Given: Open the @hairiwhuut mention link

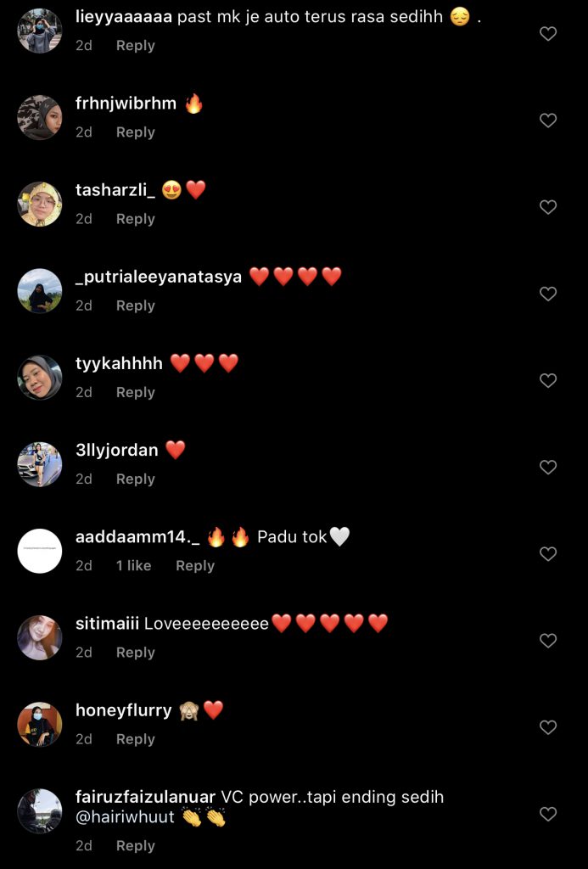Looking at the screenshot, I should (125, 816).
